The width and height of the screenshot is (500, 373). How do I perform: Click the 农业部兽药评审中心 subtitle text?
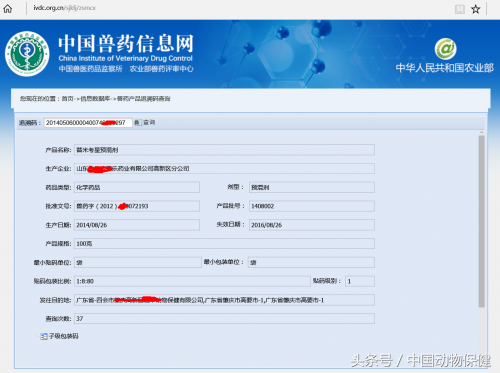click(x=161, y=69)
